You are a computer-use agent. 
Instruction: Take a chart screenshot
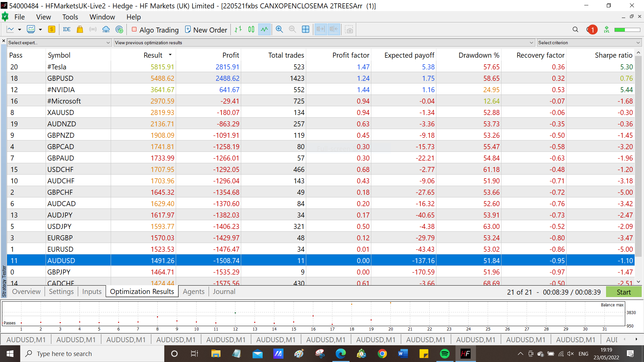point(349,29)
